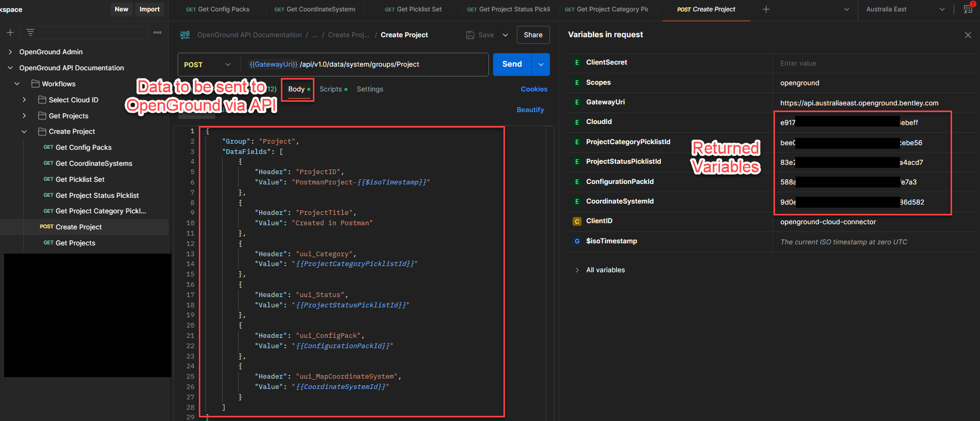Screen dimensions: 980x421
Task: Open the Cookies link
Action: click(x=534, y=89)
